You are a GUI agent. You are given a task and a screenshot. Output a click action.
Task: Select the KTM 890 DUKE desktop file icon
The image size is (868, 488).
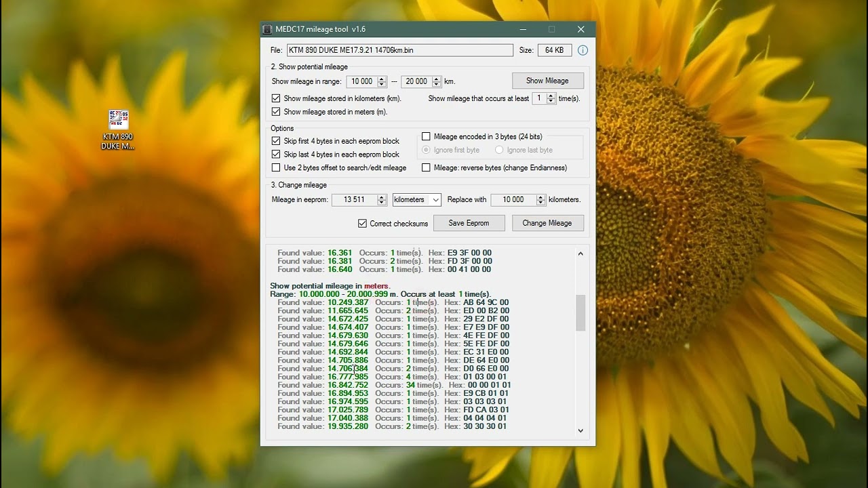coord(118,129)
